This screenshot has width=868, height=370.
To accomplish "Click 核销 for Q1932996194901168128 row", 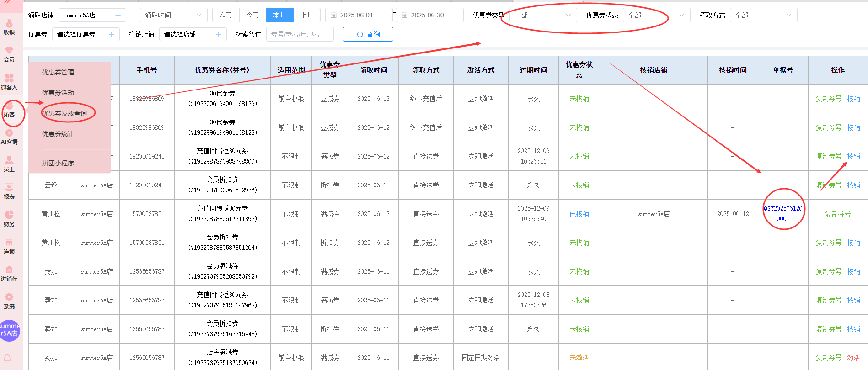I will [853, 127].
